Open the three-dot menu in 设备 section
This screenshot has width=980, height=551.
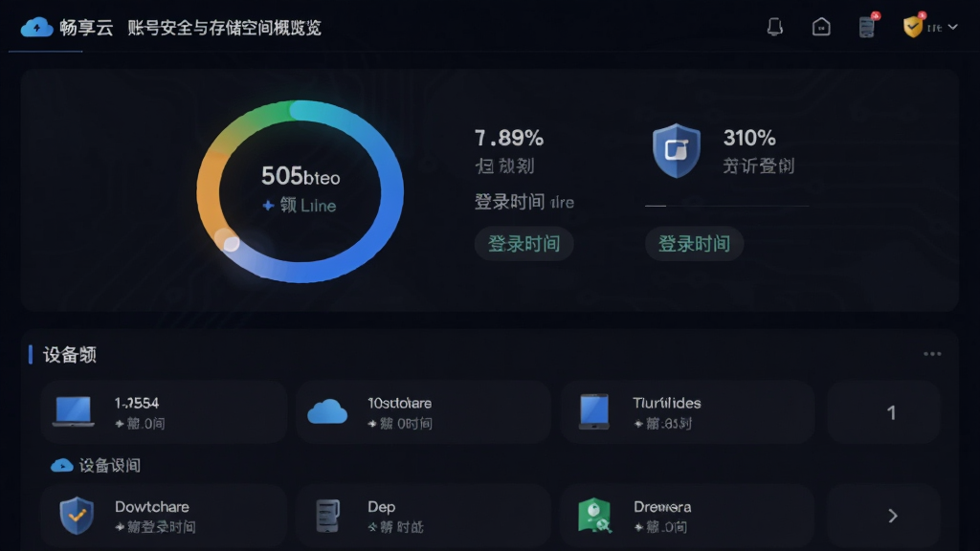click(x=932, y=354)
